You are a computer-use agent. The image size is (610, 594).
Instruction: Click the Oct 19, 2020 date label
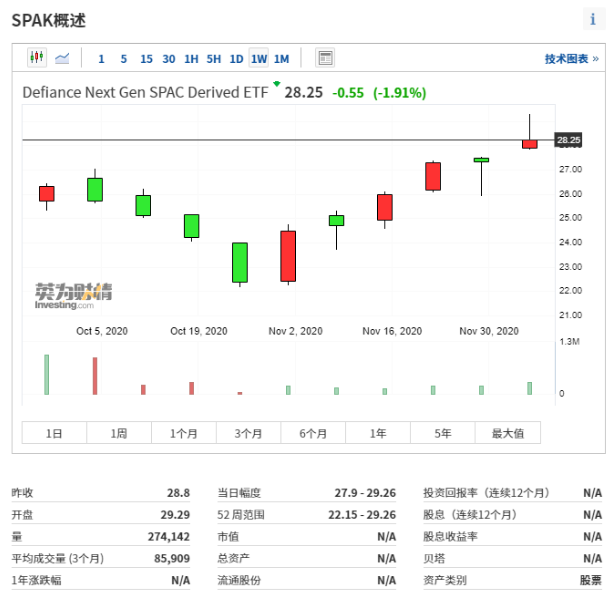198,331
